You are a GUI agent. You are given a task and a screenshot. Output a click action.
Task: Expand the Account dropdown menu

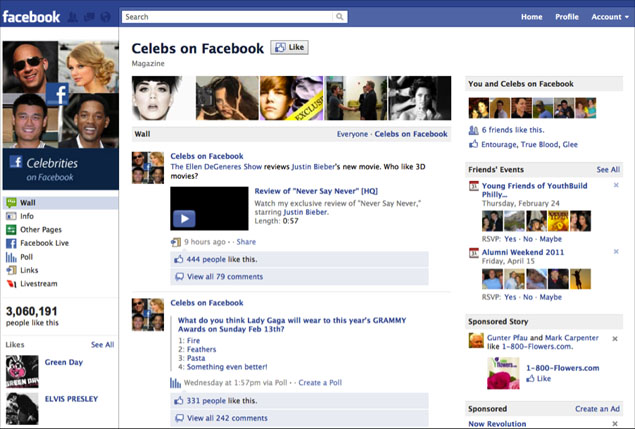point(608,17)
